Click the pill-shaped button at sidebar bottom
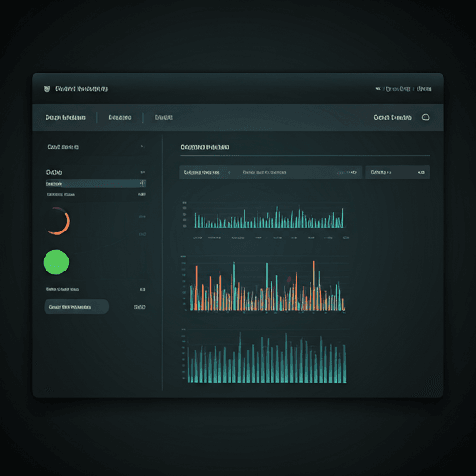Image resolution: width=476 pixels, height=476 pixels. (x=76, y=307)
